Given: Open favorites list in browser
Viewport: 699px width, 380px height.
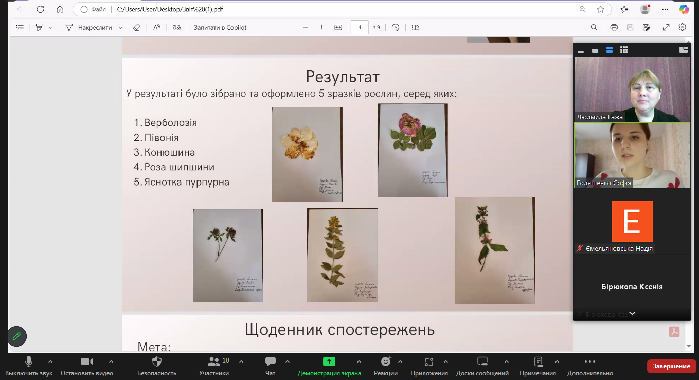Looking at the screenshot, I should pyautogui.click(x=624, y=9).
